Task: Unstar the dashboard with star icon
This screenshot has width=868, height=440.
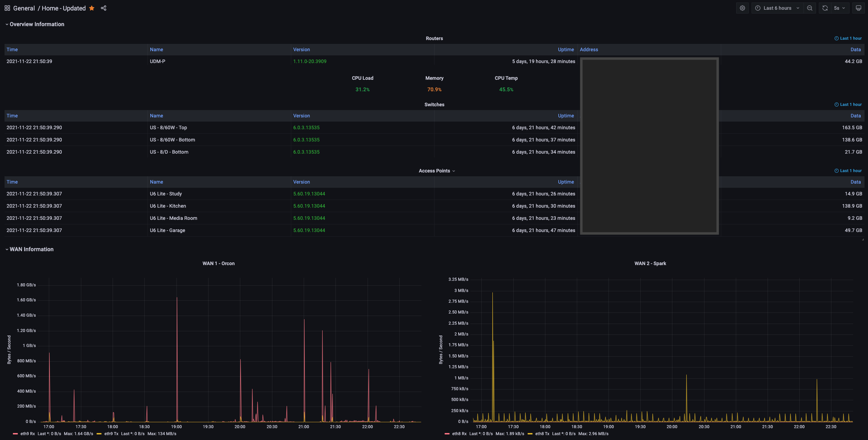Action: pyautogui.click(x=92, y=8)
